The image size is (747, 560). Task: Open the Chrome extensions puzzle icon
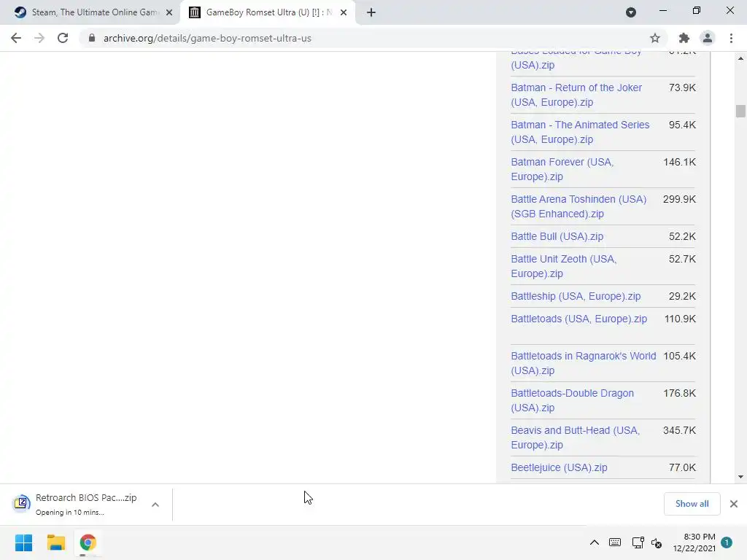(684, 38)
